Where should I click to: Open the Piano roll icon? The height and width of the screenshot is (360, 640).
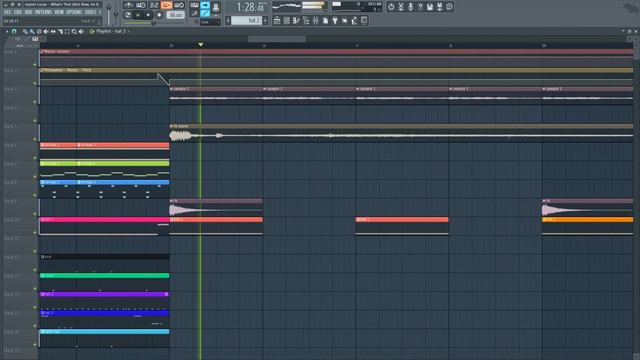tap(296, 20)
